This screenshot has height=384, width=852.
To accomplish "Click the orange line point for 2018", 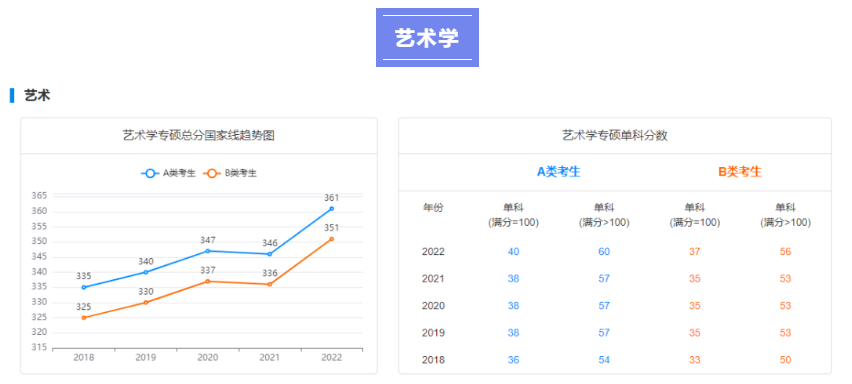I will (x=84, y=318).
